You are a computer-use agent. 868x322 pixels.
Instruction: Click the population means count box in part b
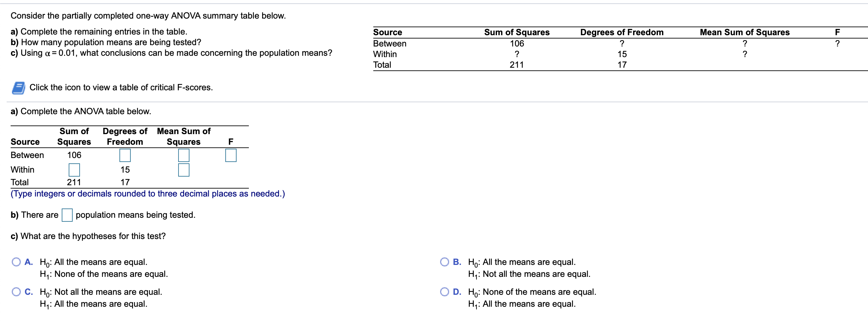pyautogui.click(x=68, y=215)
